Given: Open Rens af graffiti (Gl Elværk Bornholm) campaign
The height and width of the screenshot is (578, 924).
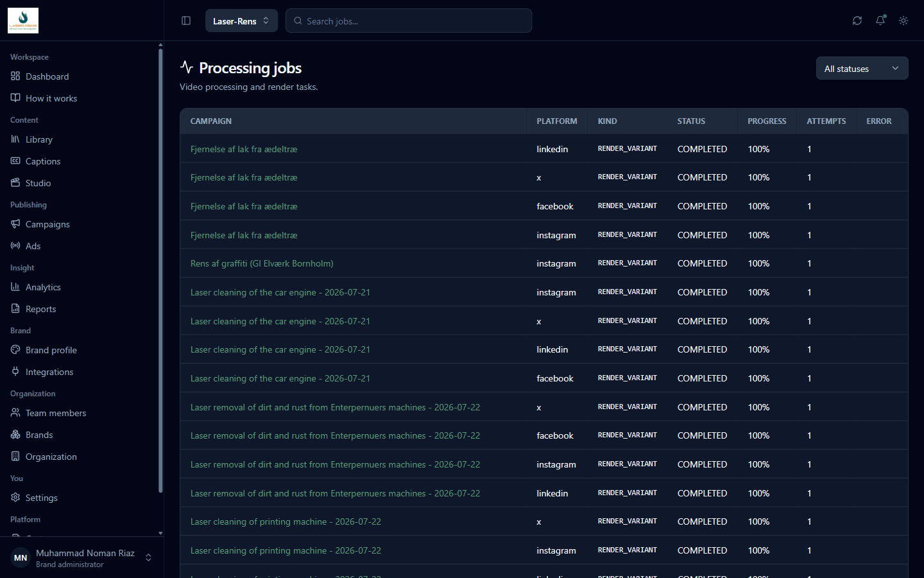Looking at the screenshot, I should pyautogui.click(x=262, y=263).
